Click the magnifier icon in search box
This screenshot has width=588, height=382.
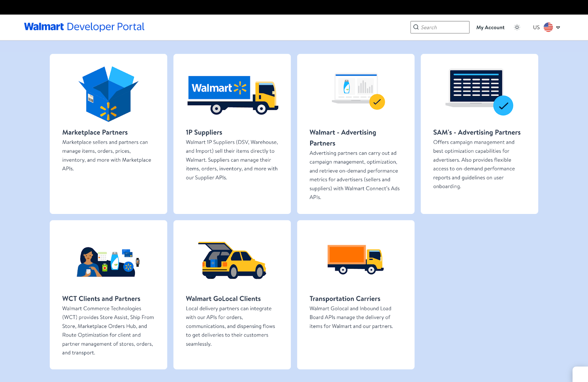tap(416, 27)
